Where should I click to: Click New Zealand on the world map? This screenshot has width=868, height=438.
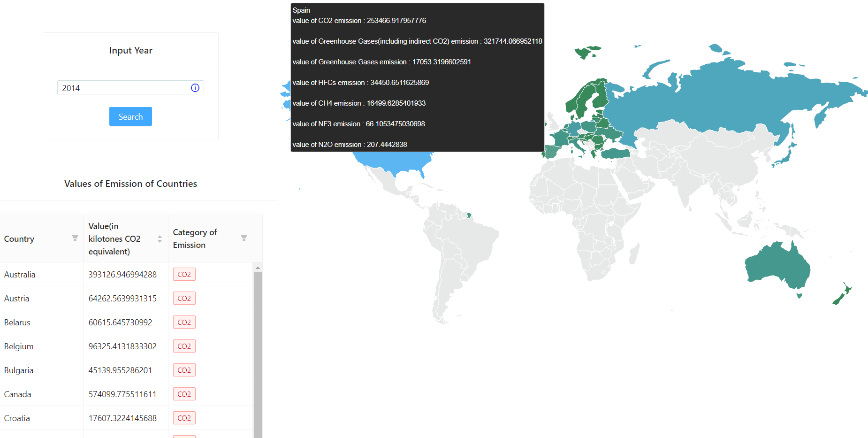pos(843,294)
